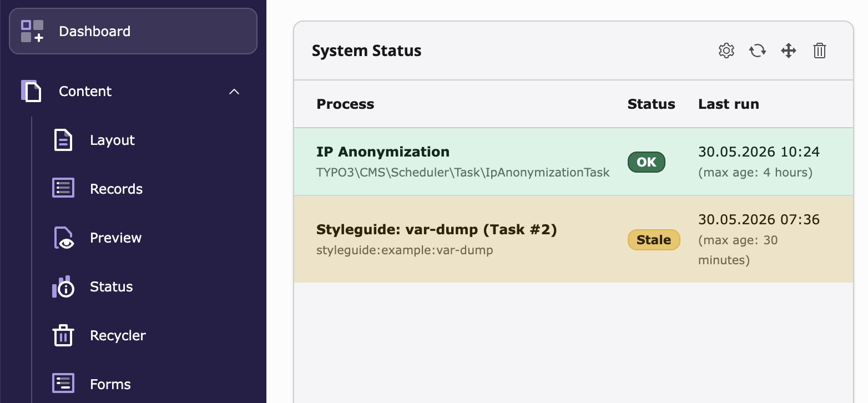868x403 pixels.
Task: Click the Recycler trash bin icon
Action: pyautogui.click(x=63, y=335)
